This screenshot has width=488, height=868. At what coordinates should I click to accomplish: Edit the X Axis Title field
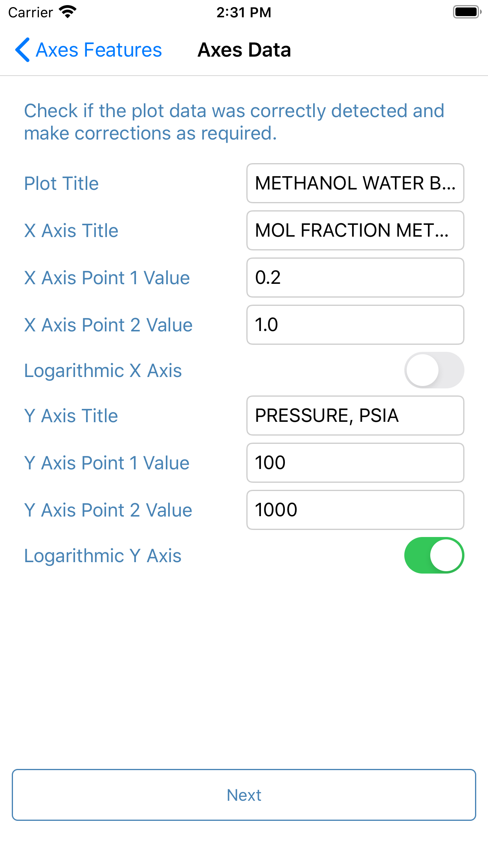[355, 230]
